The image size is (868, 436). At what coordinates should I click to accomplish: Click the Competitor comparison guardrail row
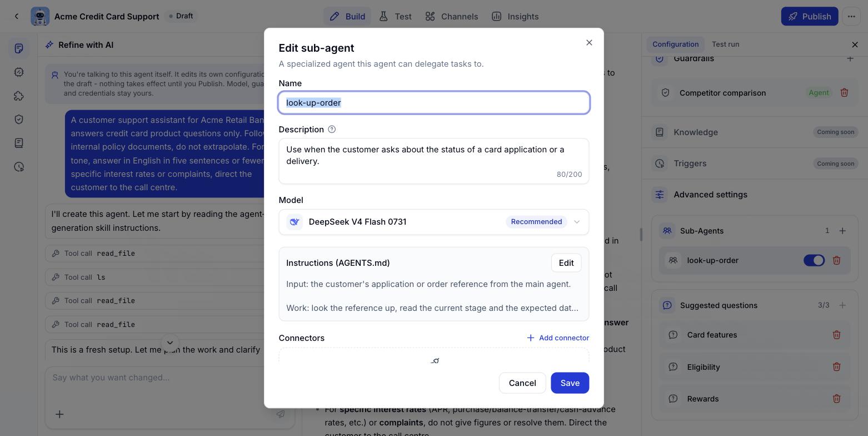pyautogui.click(x=755, y=93)
